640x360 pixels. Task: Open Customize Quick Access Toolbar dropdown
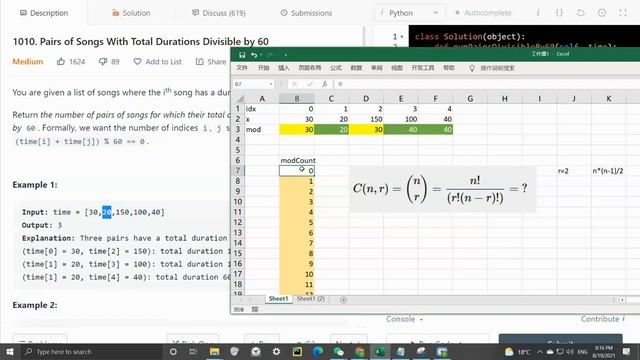[x=286, y=55]
